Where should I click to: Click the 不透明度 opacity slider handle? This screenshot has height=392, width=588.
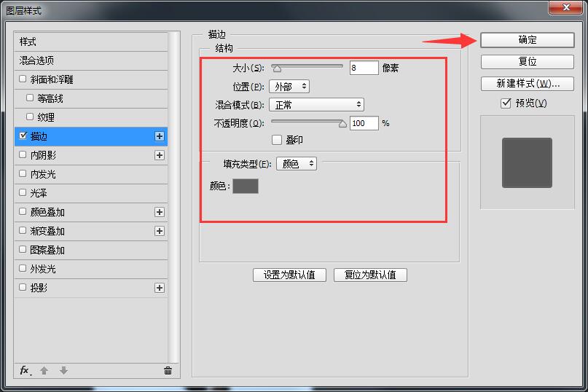[342, 124]
